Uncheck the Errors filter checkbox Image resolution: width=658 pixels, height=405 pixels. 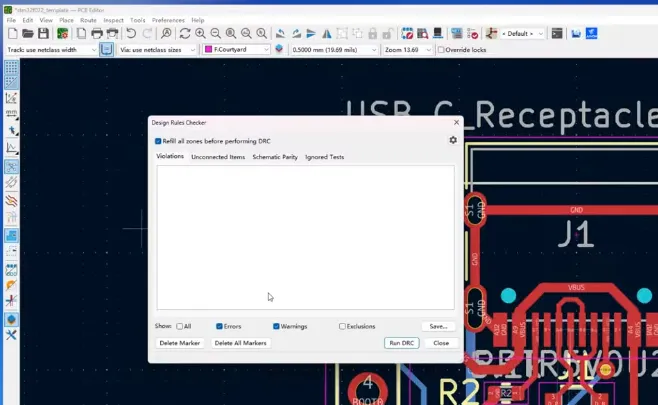point(219,326)
